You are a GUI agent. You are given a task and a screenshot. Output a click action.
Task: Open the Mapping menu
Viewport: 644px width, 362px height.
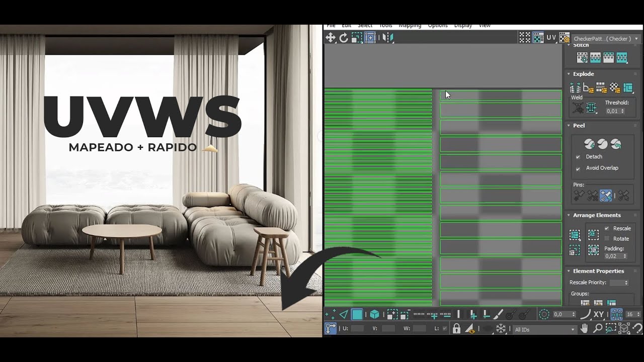(410, 26)
